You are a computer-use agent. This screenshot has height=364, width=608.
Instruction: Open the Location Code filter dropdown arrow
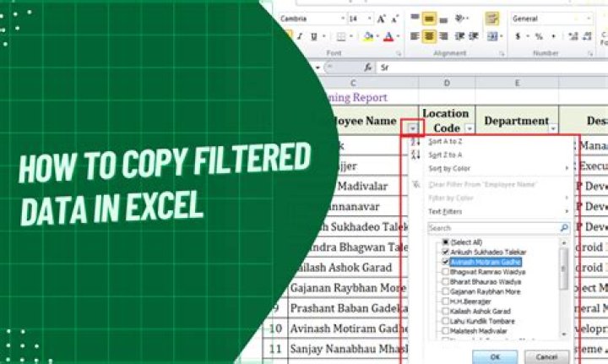coord(470,128)
